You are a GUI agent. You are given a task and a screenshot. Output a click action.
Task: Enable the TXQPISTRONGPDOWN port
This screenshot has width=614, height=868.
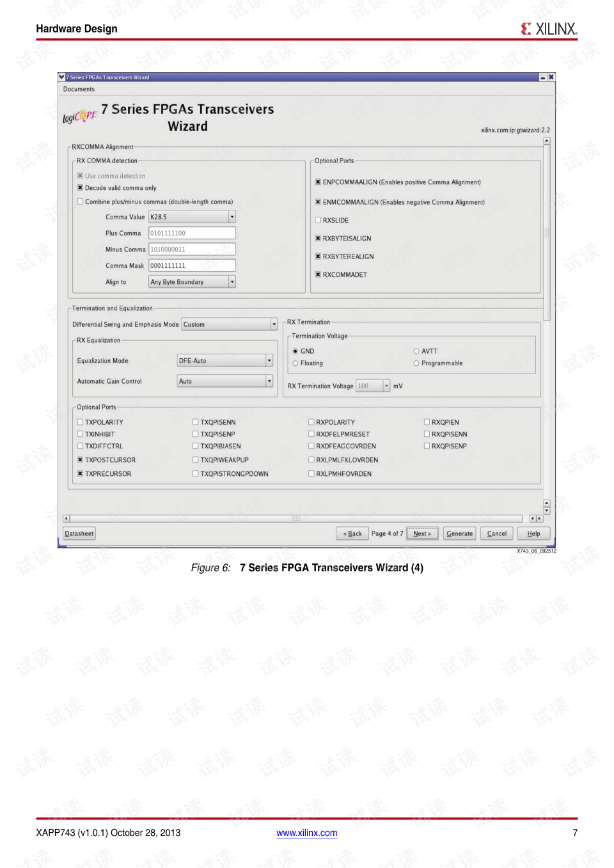click(x=196, y=474)
